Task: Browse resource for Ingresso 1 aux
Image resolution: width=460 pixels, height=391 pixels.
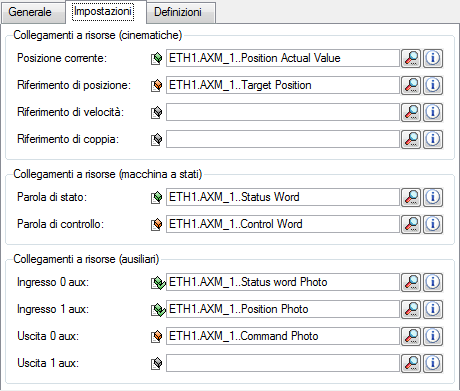Action: [411, 309]
